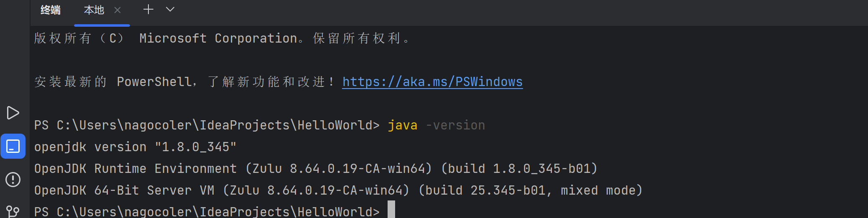
Task: Open the aka.ms/PSWindows link
Action: click(x=432, y=81)
